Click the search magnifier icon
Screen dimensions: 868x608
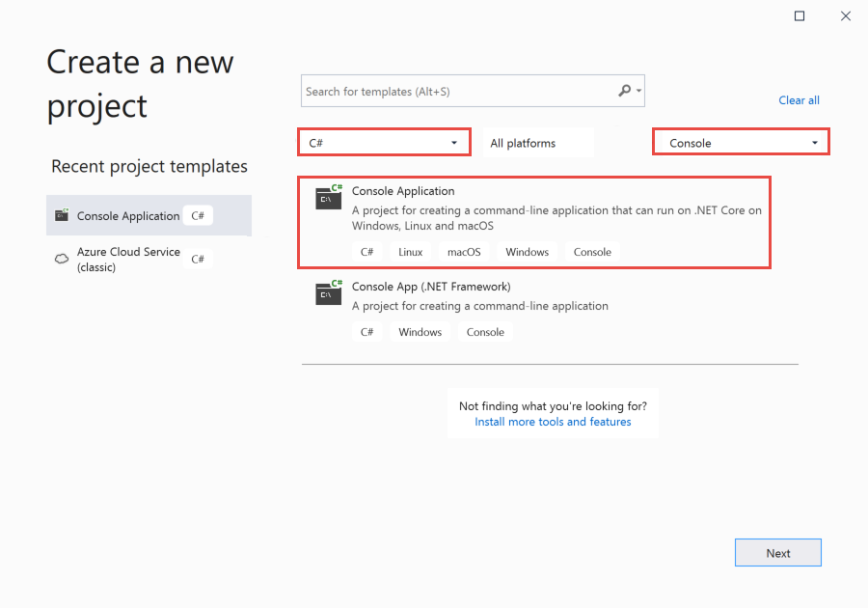(x=624, y=90)
